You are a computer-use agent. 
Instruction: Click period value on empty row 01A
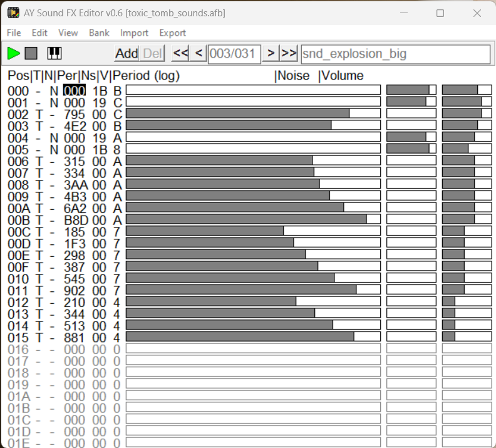click(75, 397)
